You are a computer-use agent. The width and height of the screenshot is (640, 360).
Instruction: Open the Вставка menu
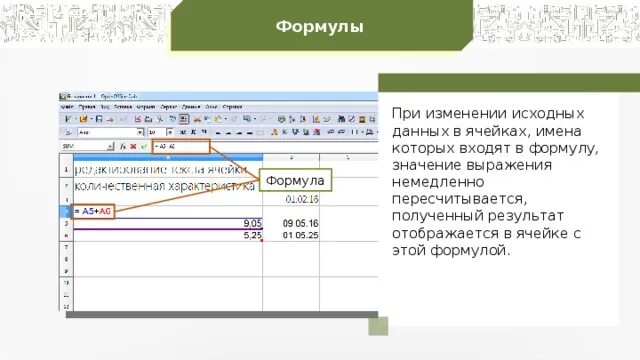[123, 107]
